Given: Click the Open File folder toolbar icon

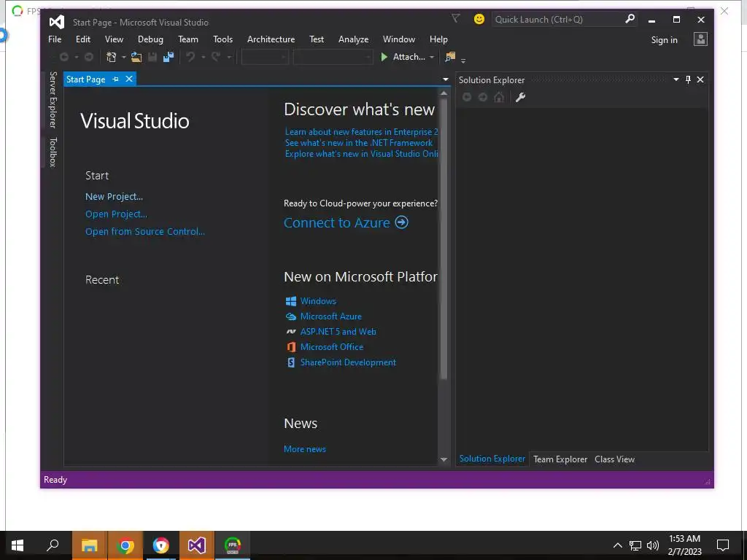Looking at the screenshot, I should tap(136, 57).
